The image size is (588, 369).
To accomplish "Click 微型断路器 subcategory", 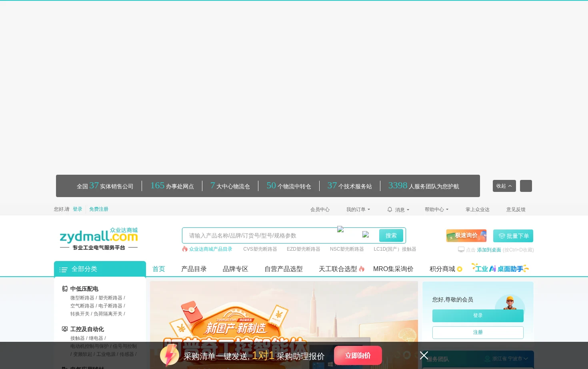I will [x=82, y=298].
